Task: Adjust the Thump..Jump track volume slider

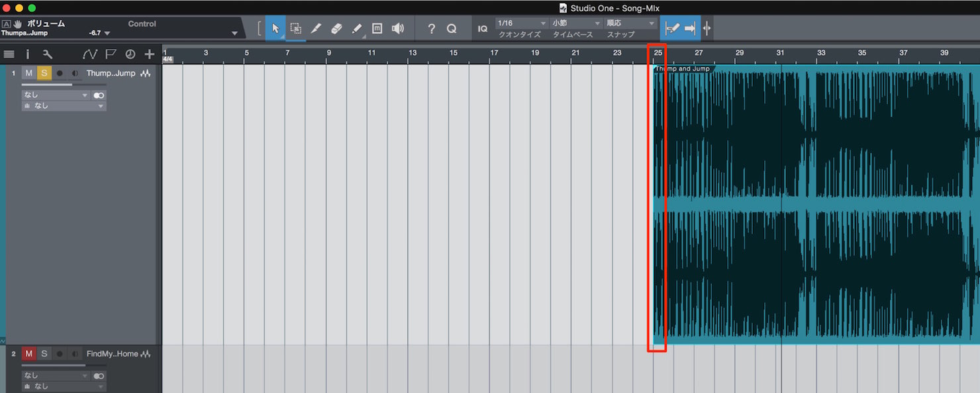Action: click(62, 85)
